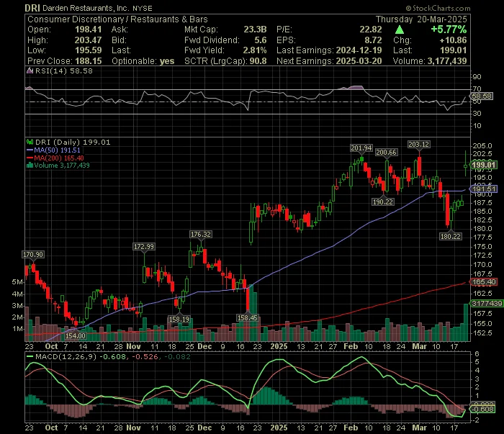Click the DRI ticker symbol title

(x=32, y=8)
